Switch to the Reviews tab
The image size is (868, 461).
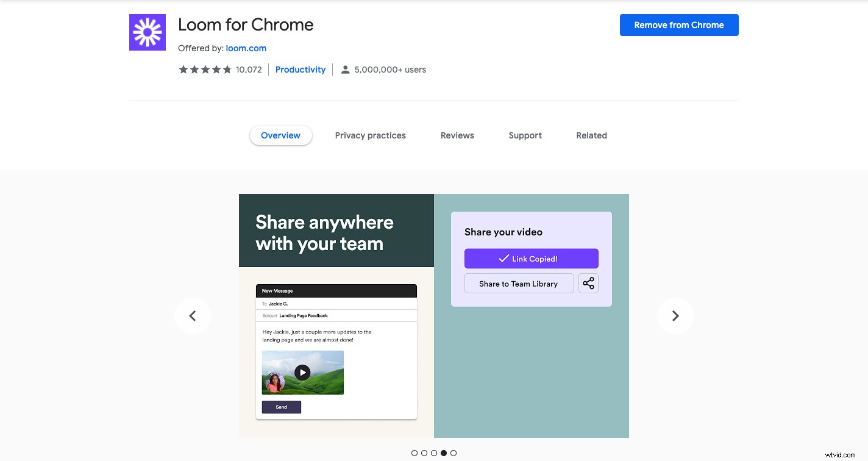click(x=457, y=135)
